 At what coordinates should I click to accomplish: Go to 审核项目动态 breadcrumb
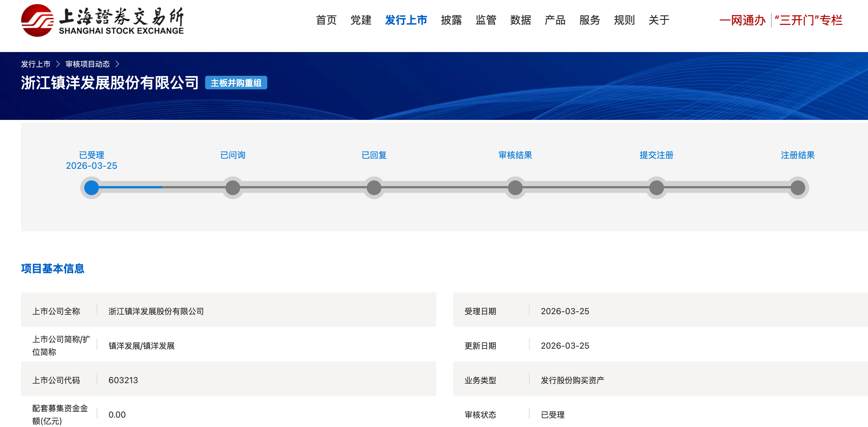(x=88, y=64)
